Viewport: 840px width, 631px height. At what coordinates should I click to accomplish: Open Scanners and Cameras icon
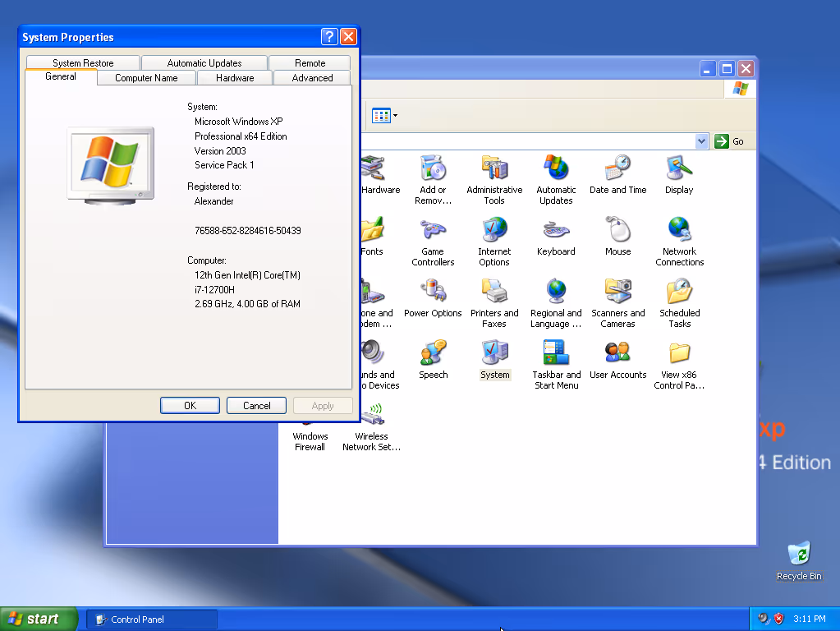click(617, 303)
